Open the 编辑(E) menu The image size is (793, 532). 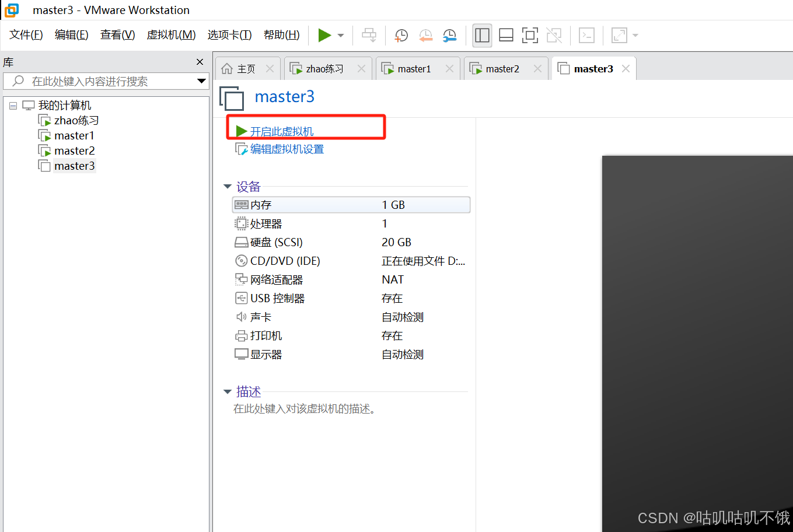(72, 35)
